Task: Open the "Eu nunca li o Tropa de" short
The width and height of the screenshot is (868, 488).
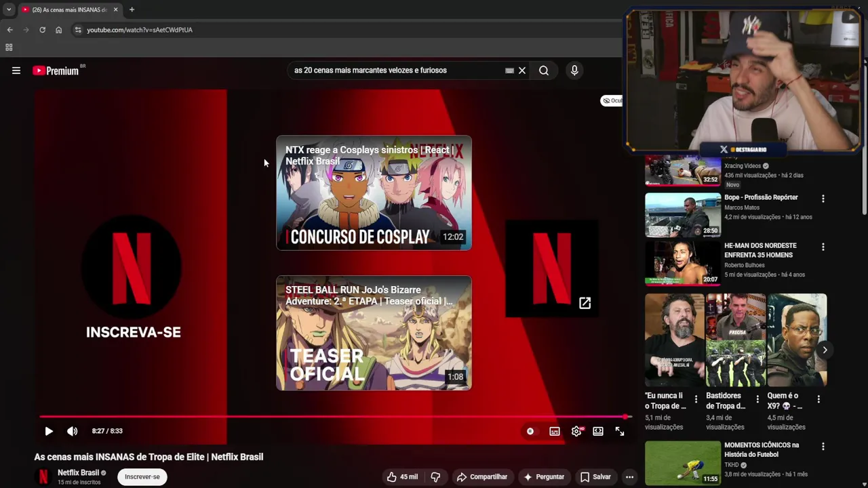Action: click(x=675, y=340)
